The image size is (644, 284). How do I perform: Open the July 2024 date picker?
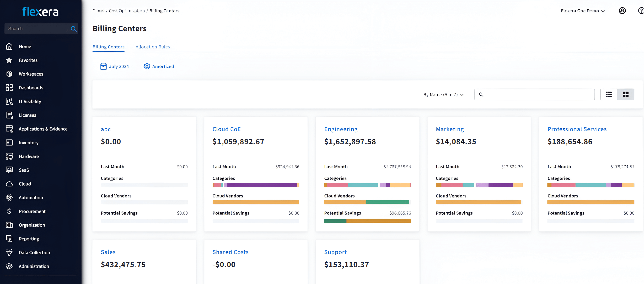click(119, 66)
